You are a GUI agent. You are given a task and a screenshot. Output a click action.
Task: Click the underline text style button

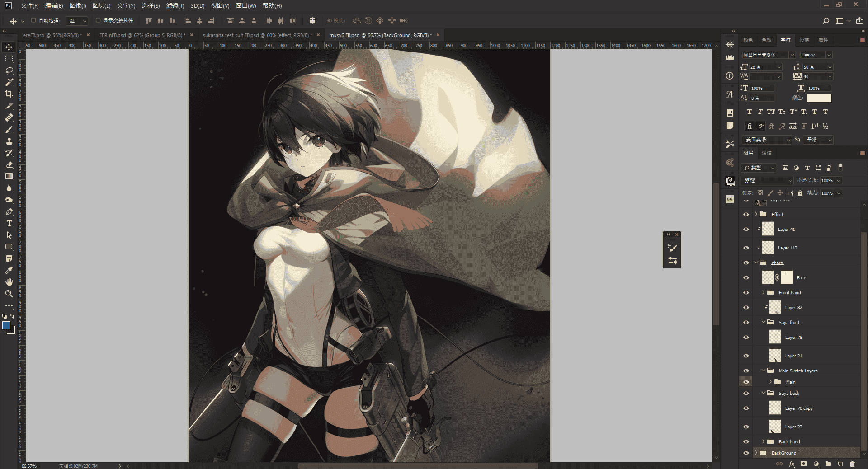(815, 112)
